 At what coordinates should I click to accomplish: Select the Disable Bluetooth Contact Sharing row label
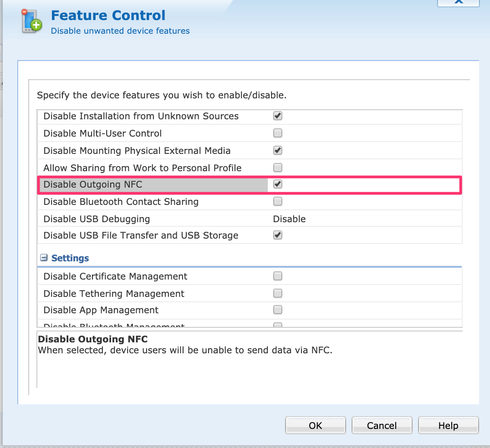coord(121,202)
